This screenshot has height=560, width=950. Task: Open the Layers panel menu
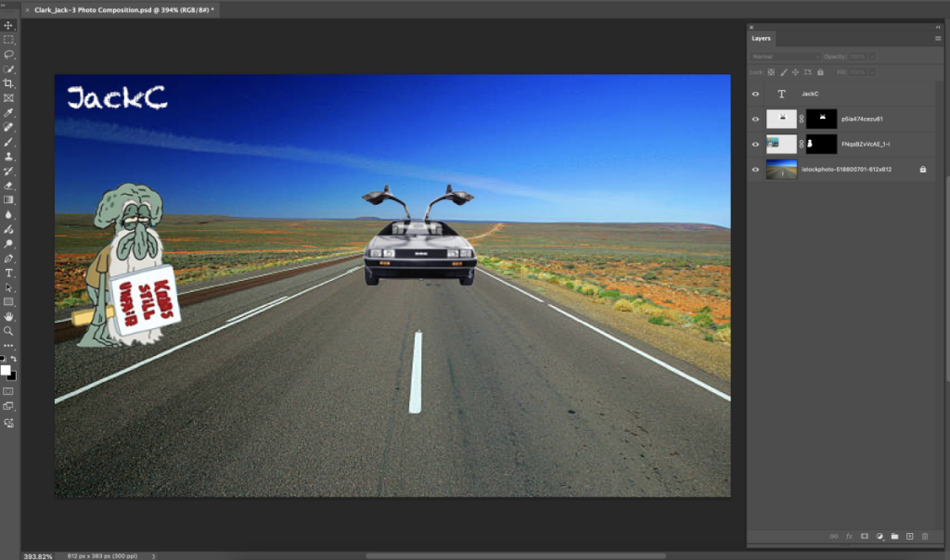coord(938,38)
